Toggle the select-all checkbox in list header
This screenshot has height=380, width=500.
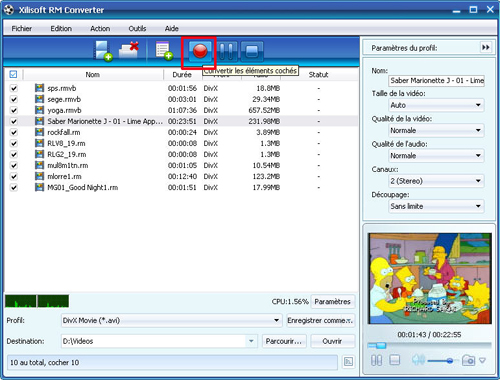point(13,74)
